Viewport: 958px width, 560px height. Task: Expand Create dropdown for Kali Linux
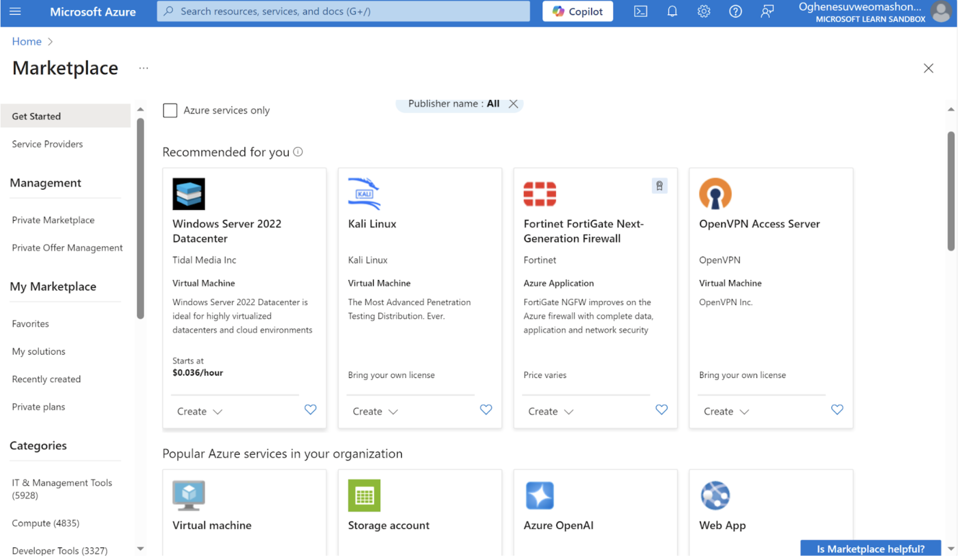pos(375,411)
